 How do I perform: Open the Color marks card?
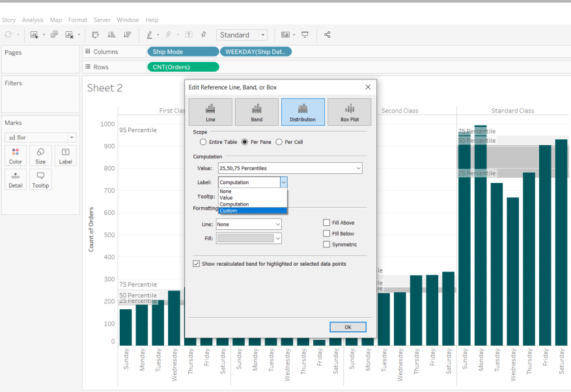[x=15, y=156]
